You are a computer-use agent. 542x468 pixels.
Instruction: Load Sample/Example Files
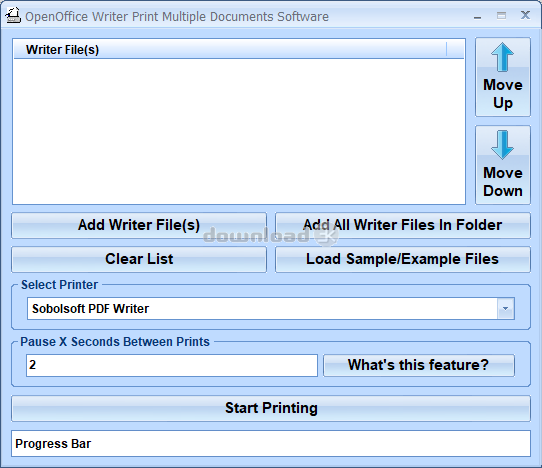click(x=403, y=259)
